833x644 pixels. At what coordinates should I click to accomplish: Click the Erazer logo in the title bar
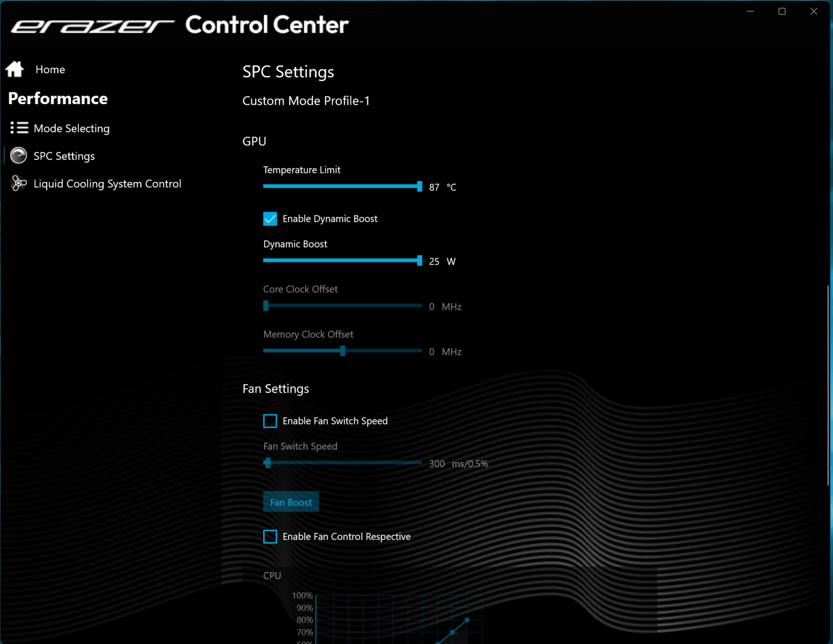tap(92, 26)
